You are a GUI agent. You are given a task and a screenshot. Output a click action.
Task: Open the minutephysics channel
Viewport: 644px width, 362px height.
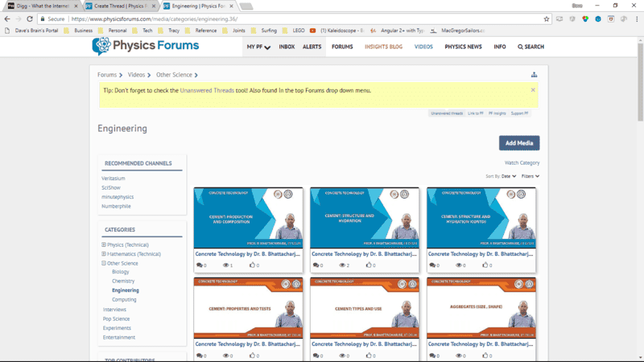tap(118, 196)
